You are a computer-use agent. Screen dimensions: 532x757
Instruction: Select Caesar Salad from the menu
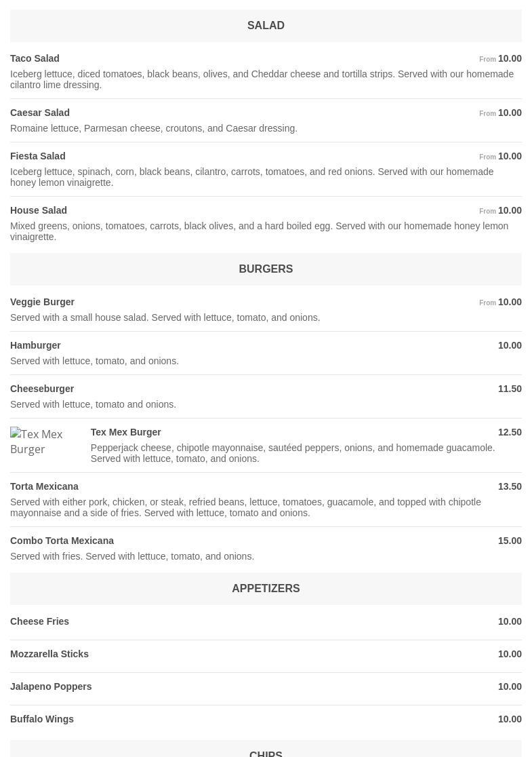[x=40, y=113]
